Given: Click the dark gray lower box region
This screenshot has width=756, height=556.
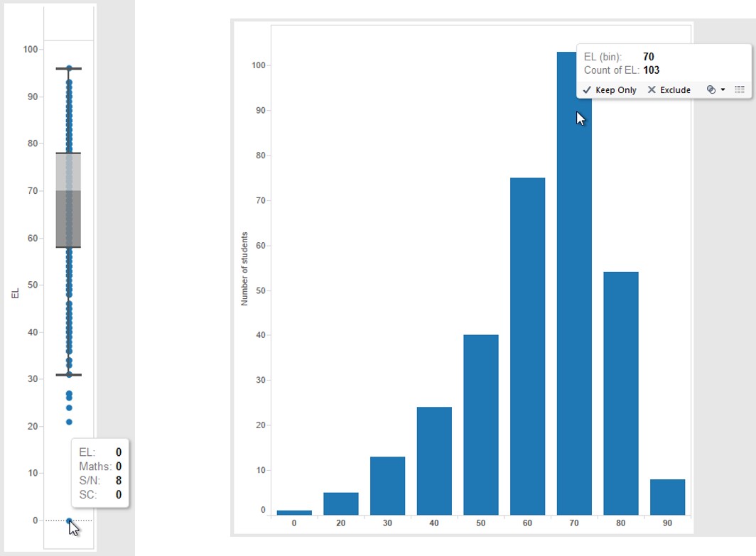Looking at the screenshot, I should 69,219.
